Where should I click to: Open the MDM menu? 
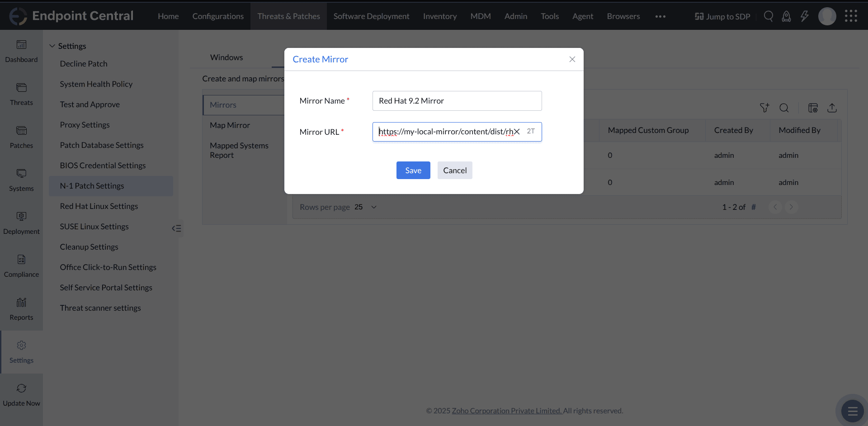pos(481,16)
